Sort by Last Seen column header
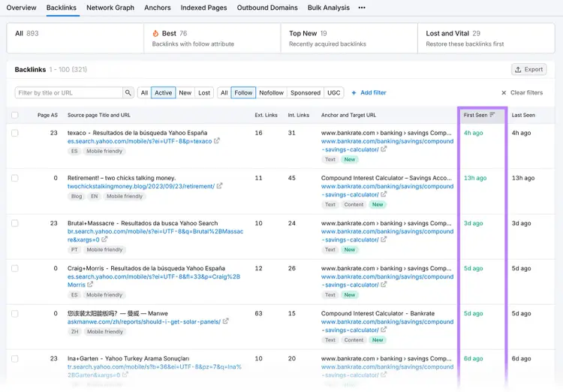The width and height of the screenshot is (563, 392). 523,115
